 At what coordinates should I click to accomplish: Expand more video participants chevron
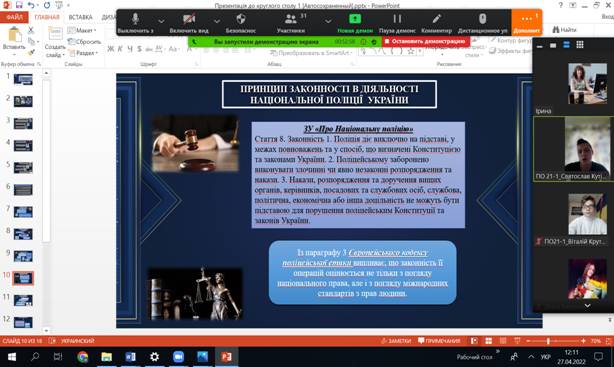click(x=587, y=306)
